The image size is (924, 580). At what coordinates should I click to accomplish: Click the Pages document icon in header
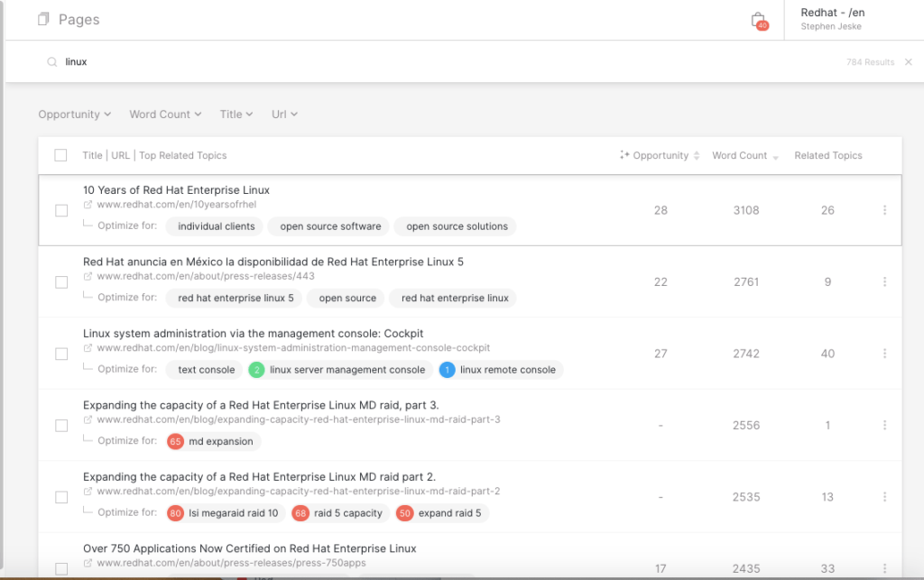tap(43, 20)
